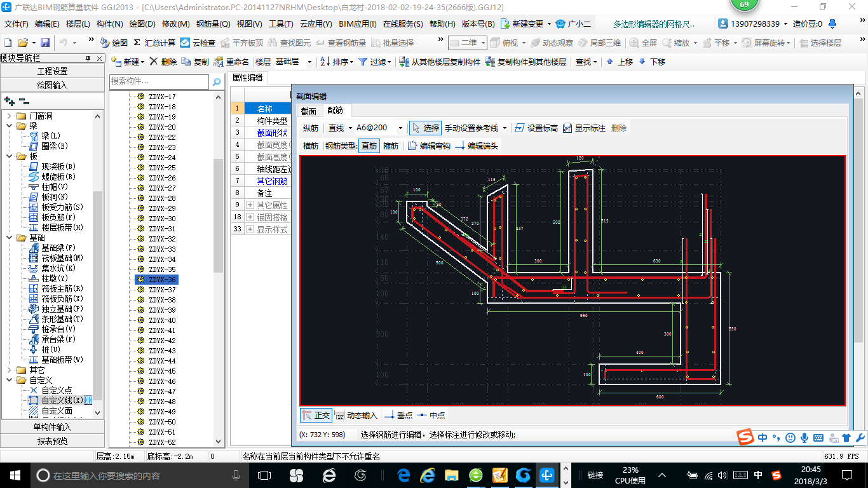The height and width of the screenshot is (488, 868).
Task: Toggle the 选择 selection tool
Action: coord(425,128)
